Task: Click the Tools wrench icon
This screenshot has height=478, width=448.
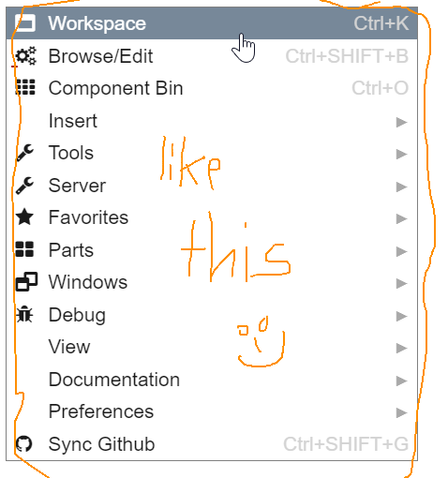Action: pos(24,153)
